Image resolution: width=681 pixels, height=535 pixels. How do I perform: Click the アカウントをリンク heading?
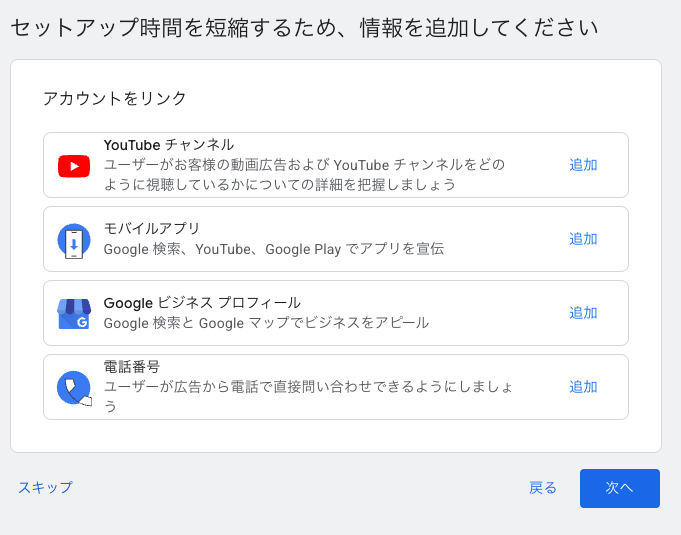pos(115,98)
